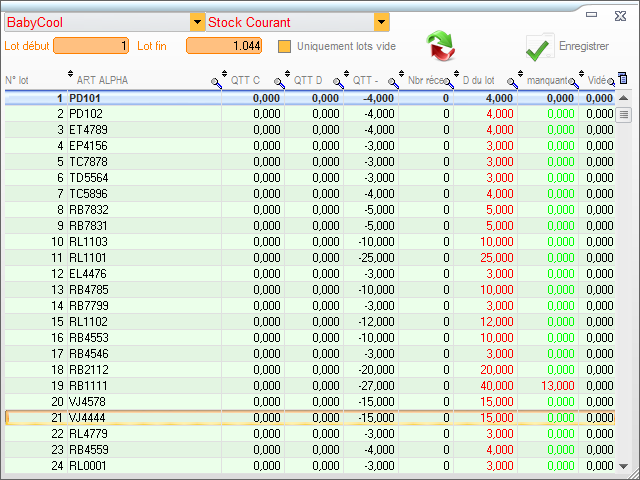Toggle the Uniquement lots vide checkbox
Screen dimensions: 640x480
(285, 46)
